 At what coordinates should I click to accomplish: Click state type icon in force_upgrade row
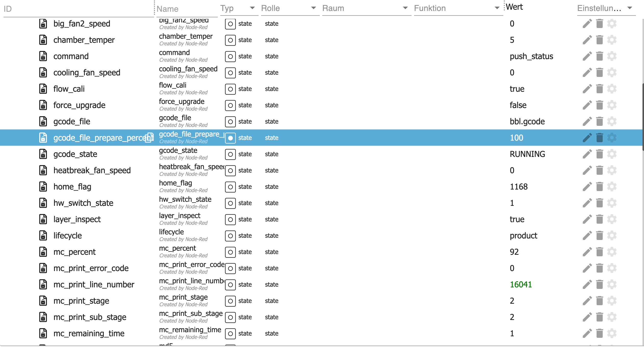tap(230, 105)
